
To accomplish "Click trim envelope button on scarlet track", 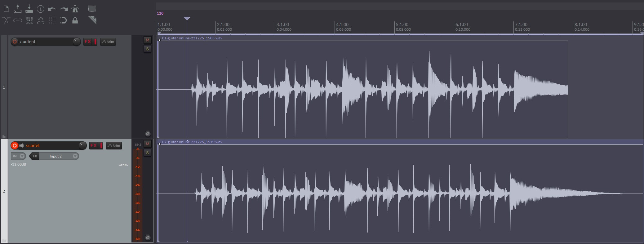I will click(114, 145).
